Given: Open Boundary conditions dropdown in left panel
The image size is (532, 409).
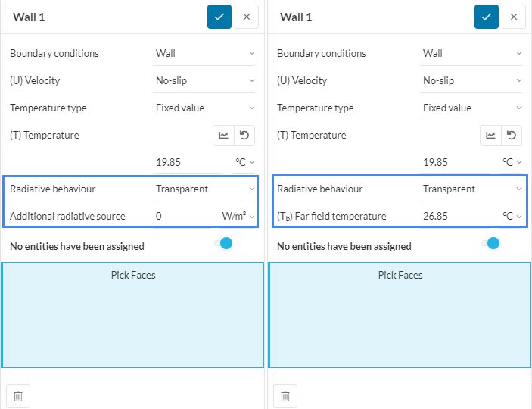Looking at the screenshot, I should 204,53.
